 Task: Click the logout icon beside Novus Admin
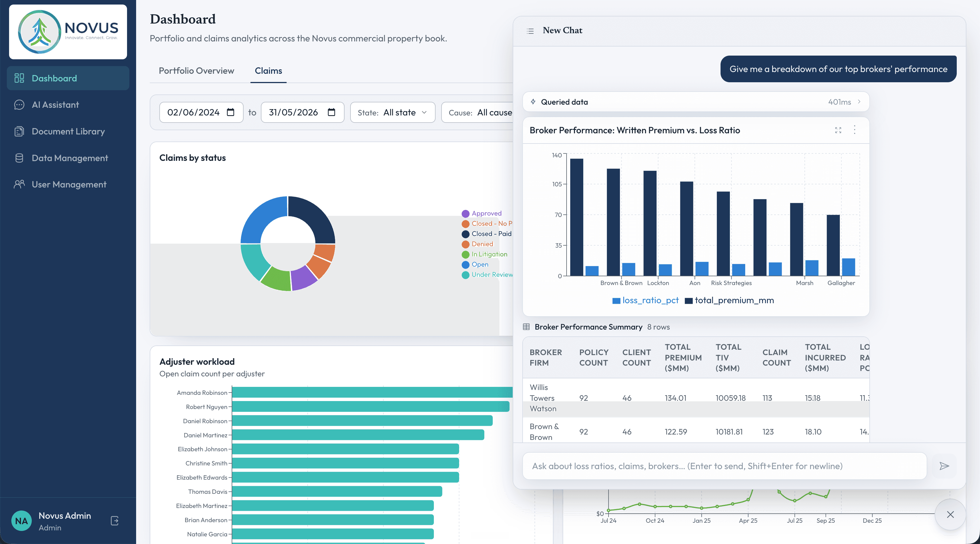[x=115, y=520]
